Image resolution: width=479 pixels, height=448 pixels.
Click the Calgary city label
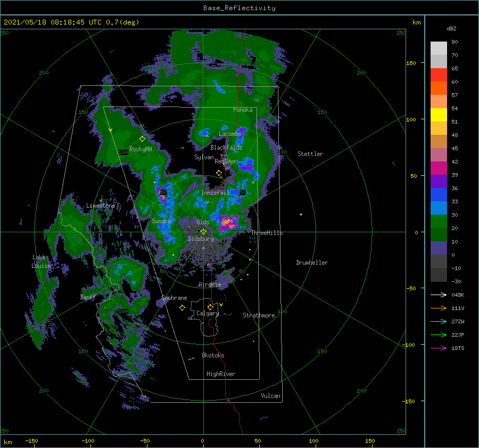click(x=208, y=313)
